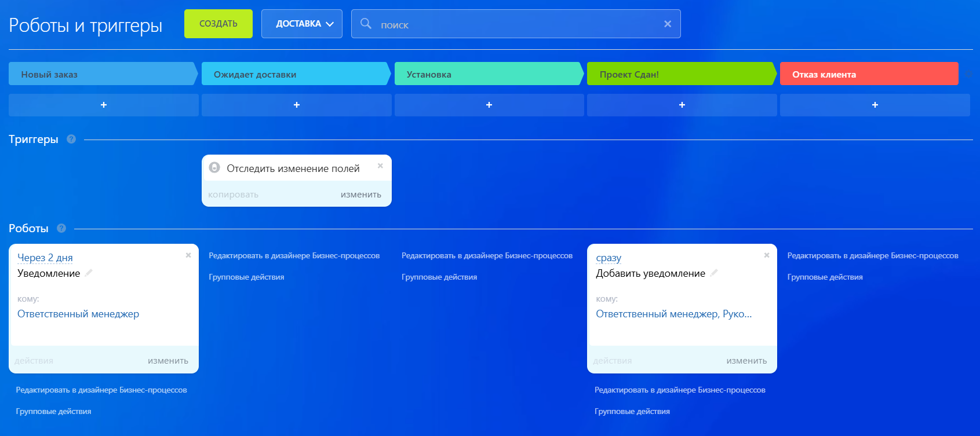The width and height of the screenshot is (980, 436).
Task: Click the СОЗДАТЬ button
Action: [x=218, y=24]
